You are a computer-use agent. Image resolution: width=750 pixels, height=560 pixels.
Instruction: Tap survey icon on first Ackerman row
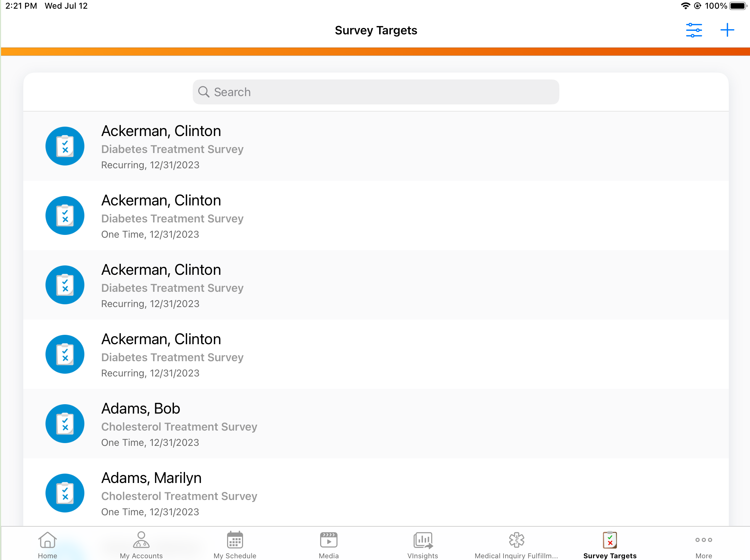tap(65, 146)
